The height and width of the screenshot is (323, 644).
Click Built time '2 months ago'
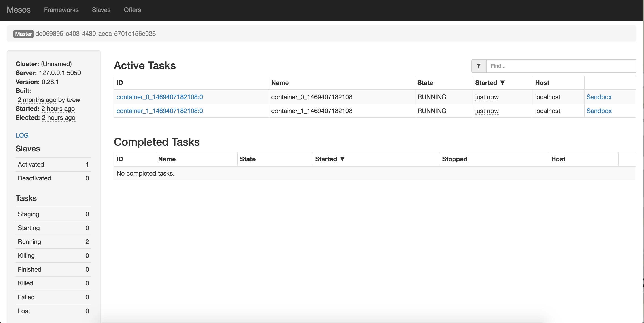37,100
